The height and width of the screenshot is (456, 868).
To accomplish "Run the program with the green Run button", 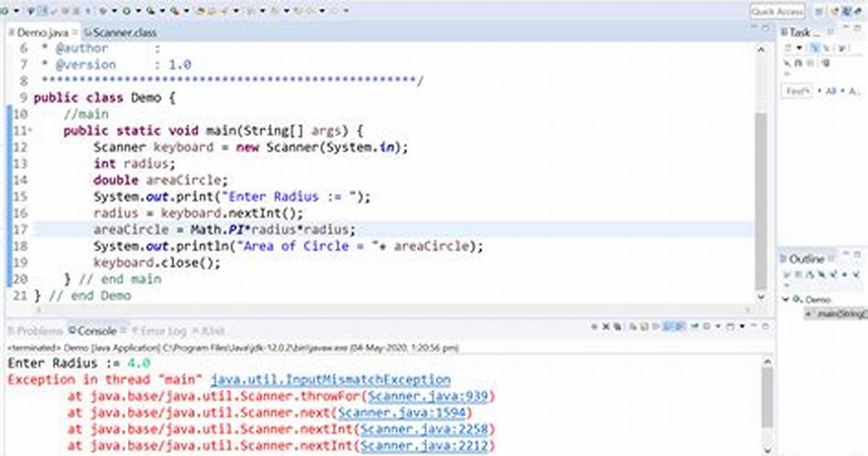I will 126,10.
